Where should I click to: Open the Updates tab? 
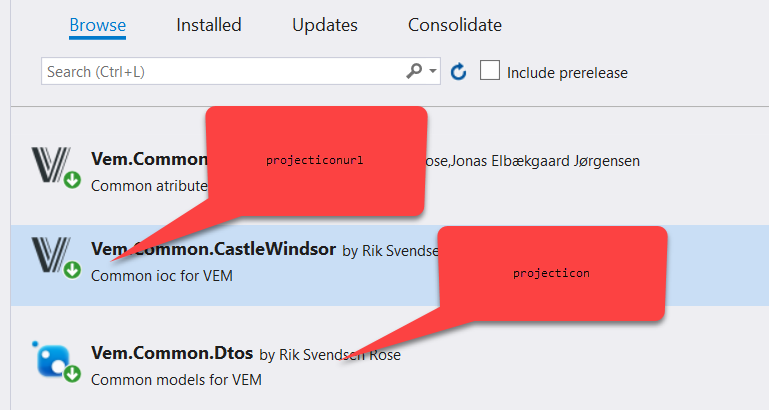(325, 25)
